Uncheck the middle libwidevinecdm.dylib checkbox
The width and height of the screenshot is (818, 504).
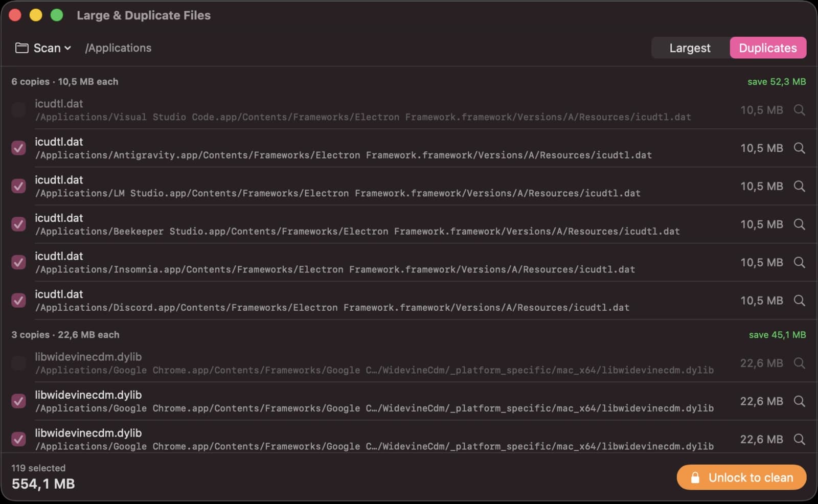click(x=19, y=401)
